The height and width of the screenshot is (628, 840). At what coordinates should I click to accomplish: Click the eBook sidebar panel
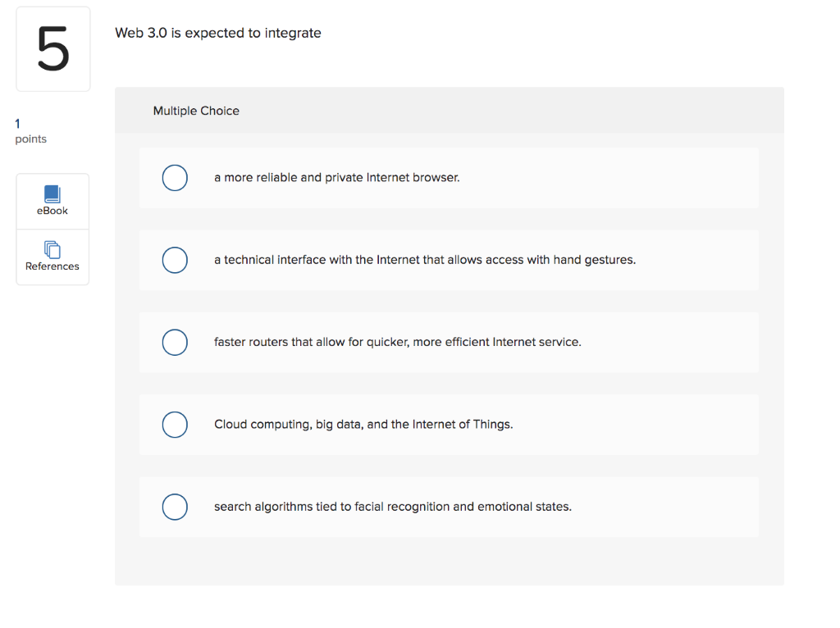click(52, 201)
